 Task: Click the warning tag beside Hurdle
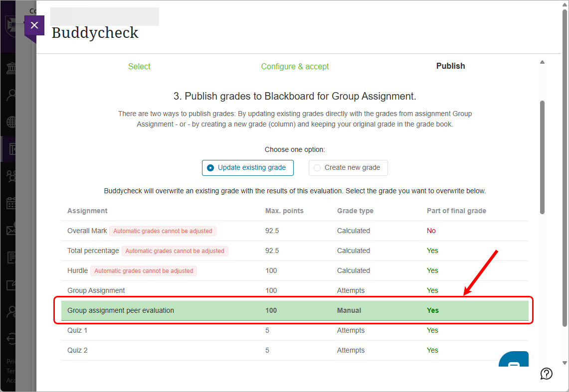click(x=144, y=271)
